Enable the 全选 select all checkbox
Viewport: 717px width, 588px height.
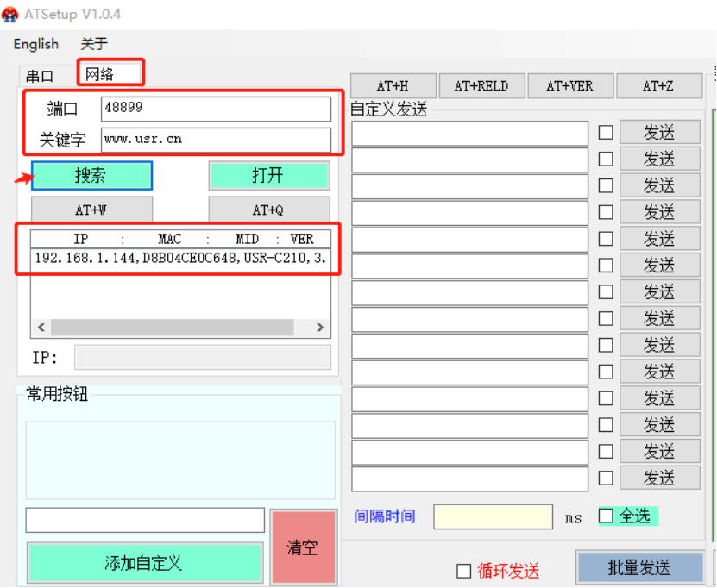click(606, 516)
